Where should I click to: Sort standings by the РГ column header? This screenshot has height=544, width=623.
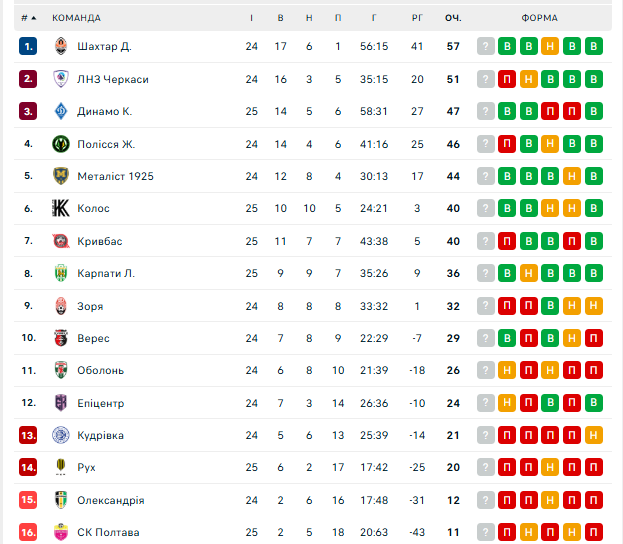(x=417, y=18)
